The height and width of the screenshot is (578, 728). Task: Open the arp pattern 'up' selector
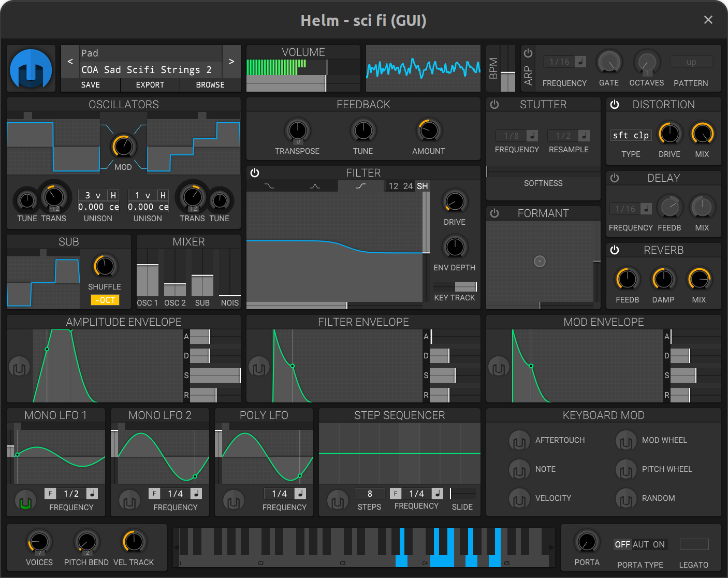click(x=691, y=62)
